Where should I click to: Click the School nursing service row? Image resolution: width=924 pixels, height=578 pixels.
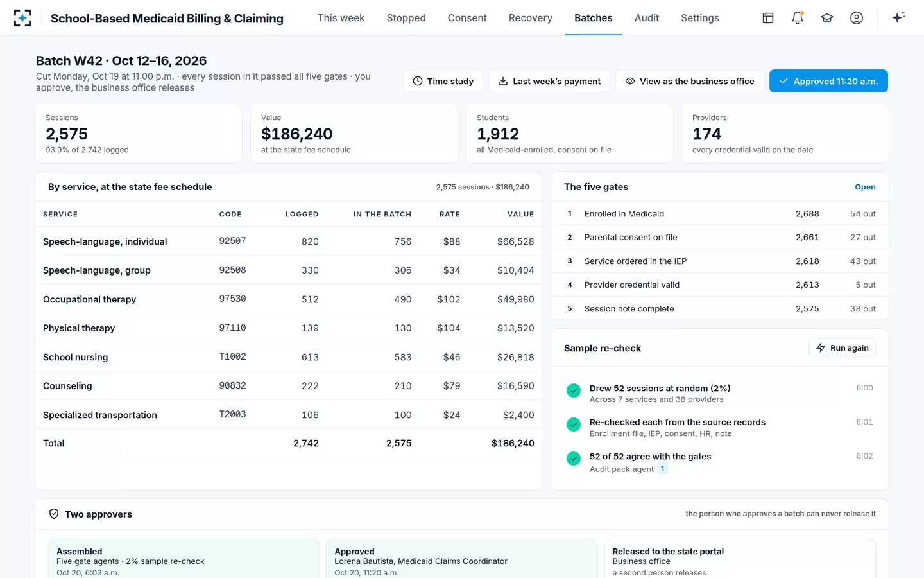(288, 357)
